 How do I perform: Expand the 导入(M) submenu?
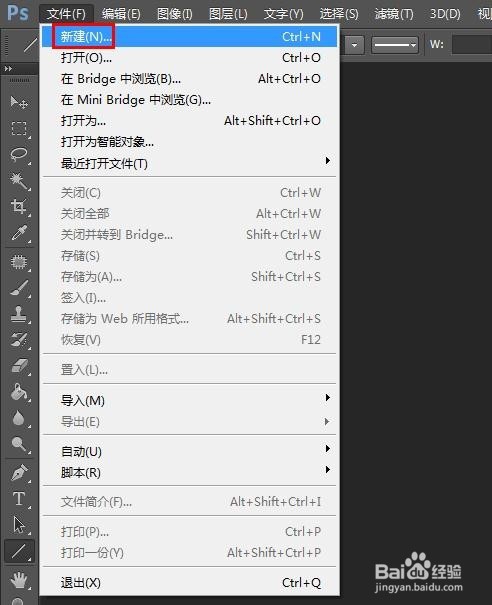[189, 401]
